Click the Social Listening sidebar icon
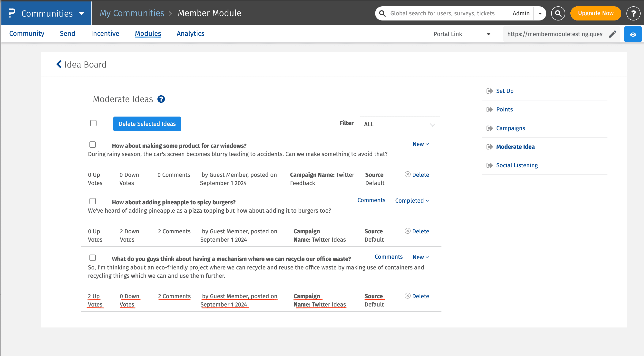644x356 pixels. click(489, 165)
